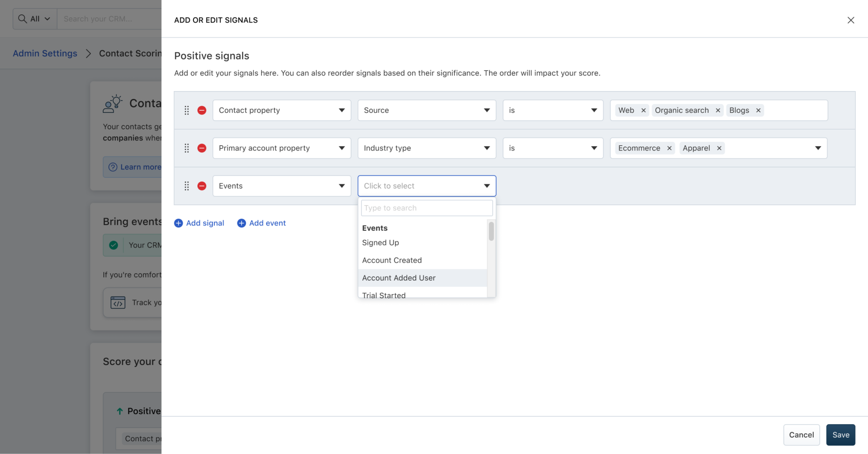The image size is (868, 454).
Task: Grab the drag handle of Events row
Action: [187, 186]
